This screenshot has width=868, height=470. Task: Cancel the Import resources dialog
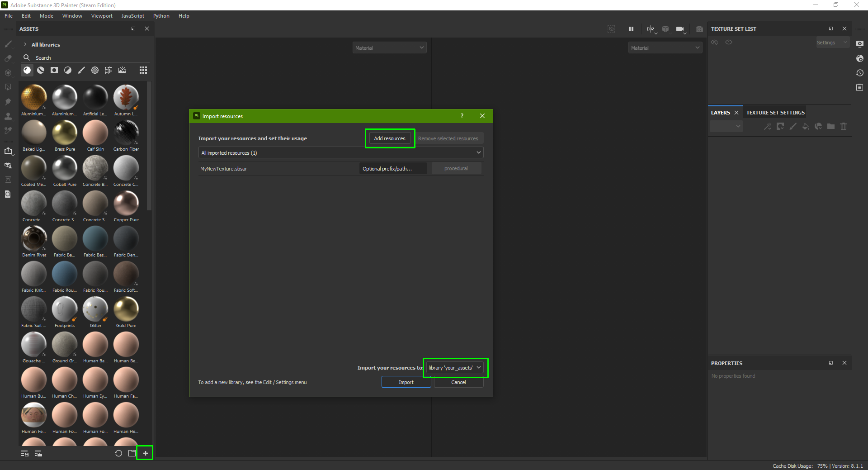(458, 382)
